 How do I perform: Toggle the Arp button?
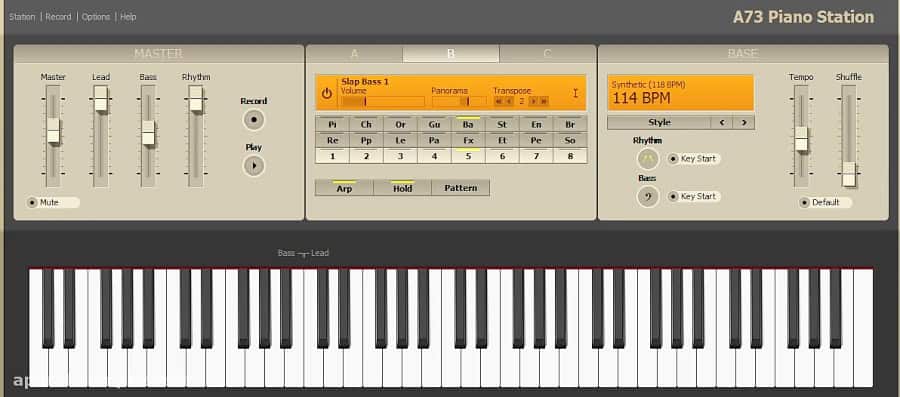pos(344,188)
